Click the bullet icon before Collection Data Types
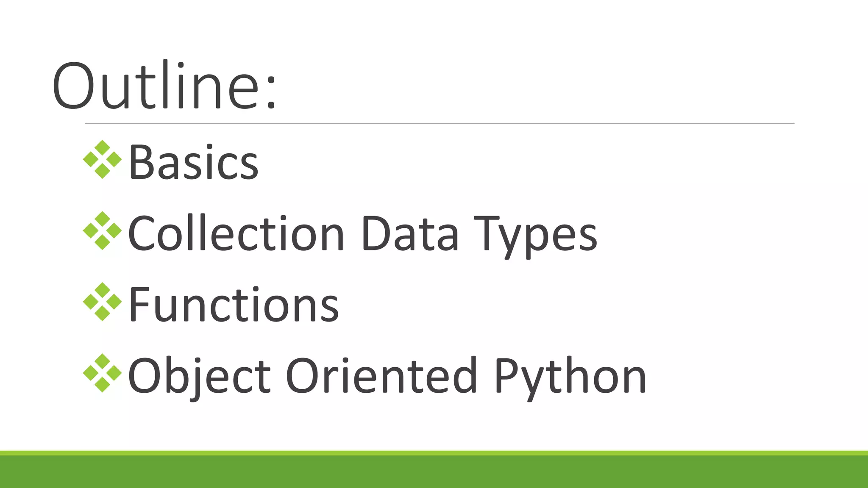Image resolution: width=868 pixels, height=488 pixels. coord(102,231)
